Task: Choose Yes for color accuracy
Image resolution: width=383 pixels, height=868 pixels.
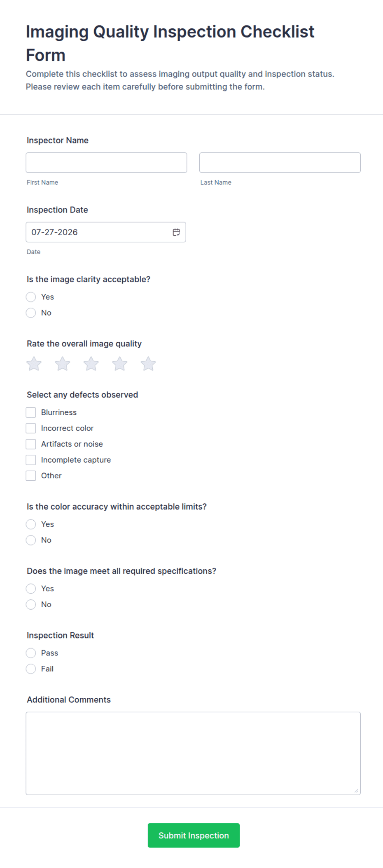Action: coord(31,524)
